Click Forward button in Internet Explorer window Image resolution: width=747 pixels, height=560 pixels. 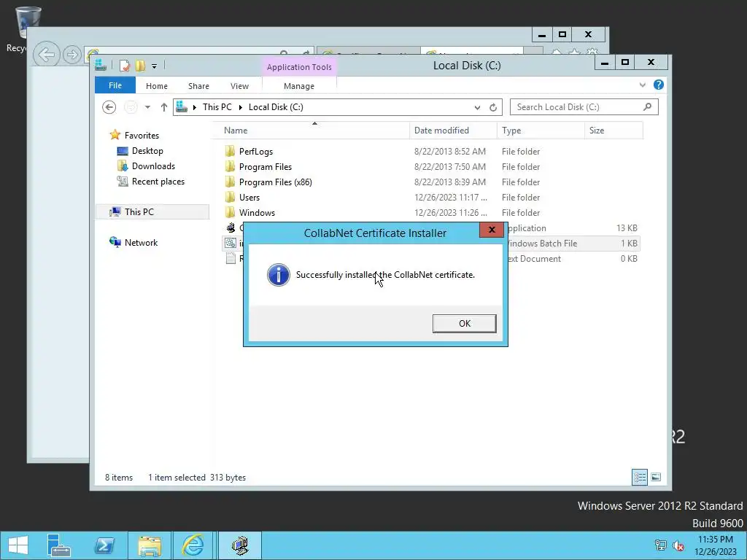(72, 55)
